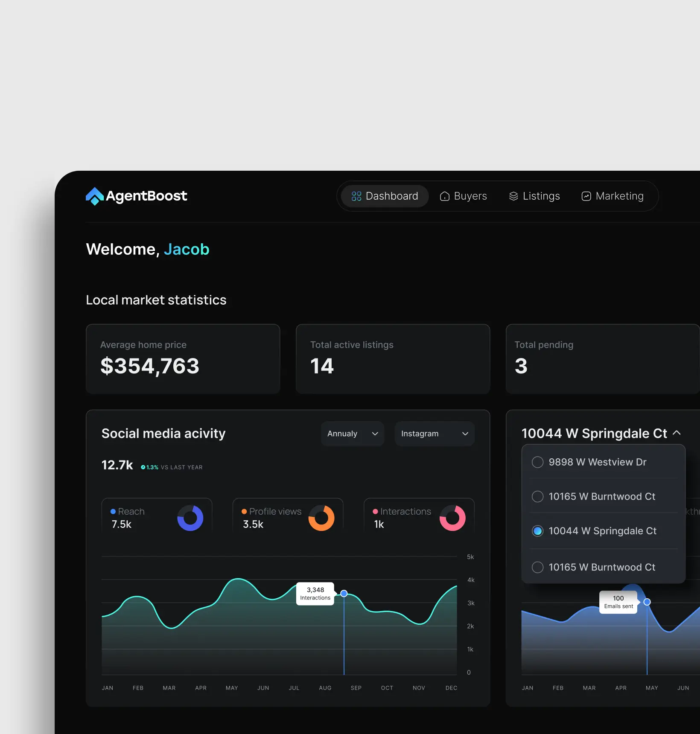Click the 12.7k total activity value
This screenshot has width=700, height=734.
pos(117,465)
